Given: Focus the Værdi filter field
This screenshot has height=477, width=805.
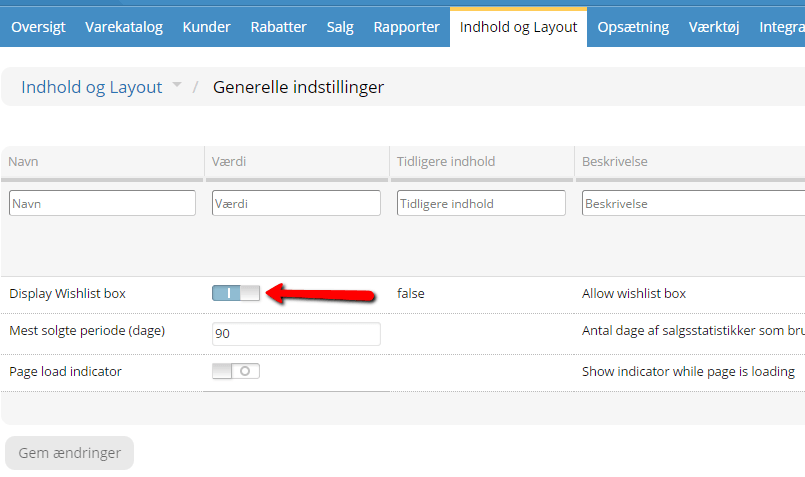Looking at the screenshot, I should point(296,203).
